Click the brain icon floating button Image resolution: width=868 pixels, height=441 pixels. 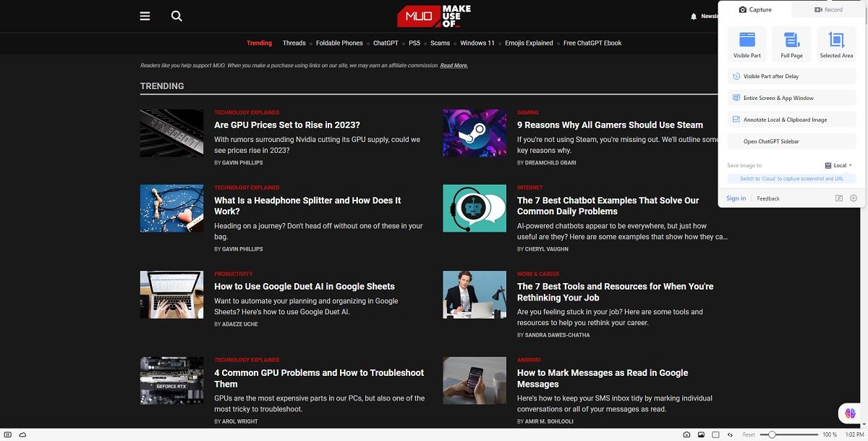851,413
